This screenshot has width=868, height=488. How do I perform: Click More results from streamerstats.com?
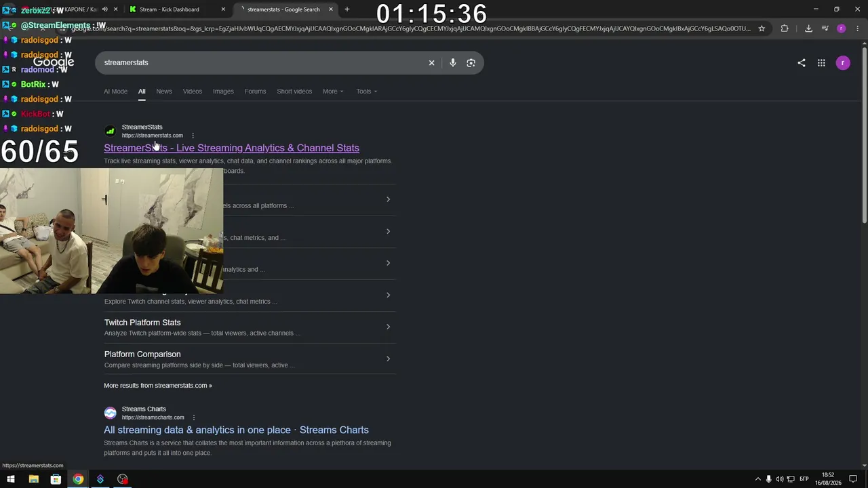coord(158,386)
